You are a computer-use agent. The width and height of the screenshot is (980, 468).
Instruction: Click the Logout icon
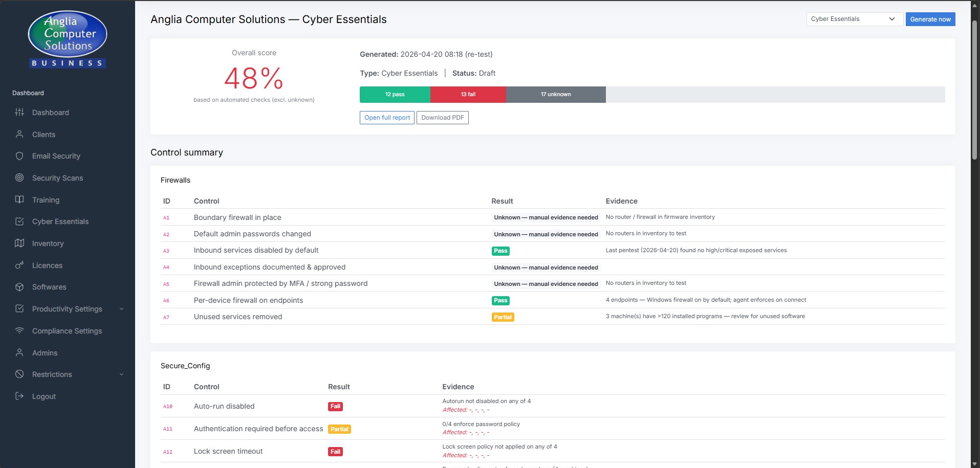(x=19, y=396)
